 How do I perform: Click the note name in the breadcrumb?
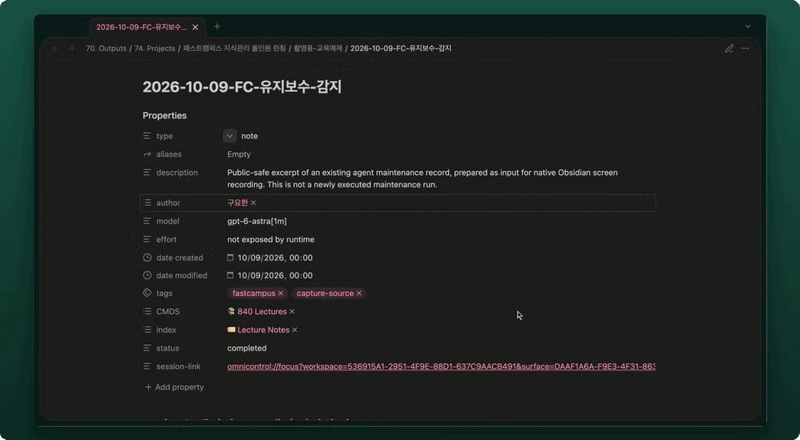click(401, 48)
